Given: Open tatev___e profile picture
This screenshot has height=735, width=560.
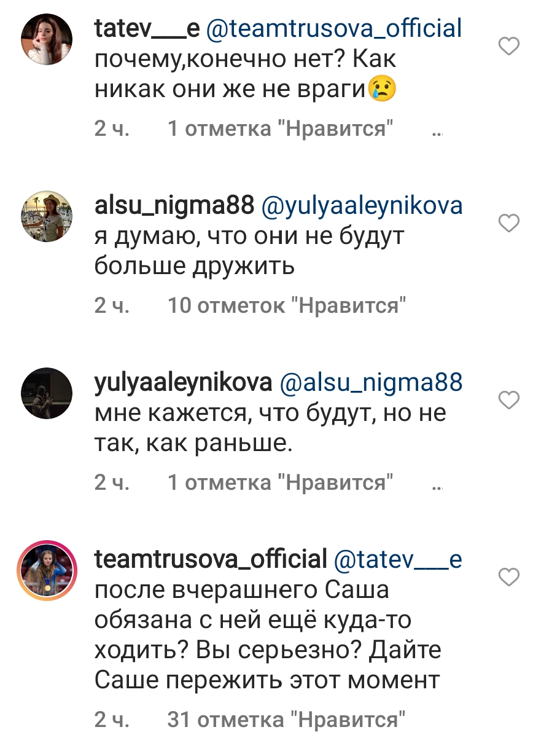Looking at the screenshot, I should click(47, 39).
